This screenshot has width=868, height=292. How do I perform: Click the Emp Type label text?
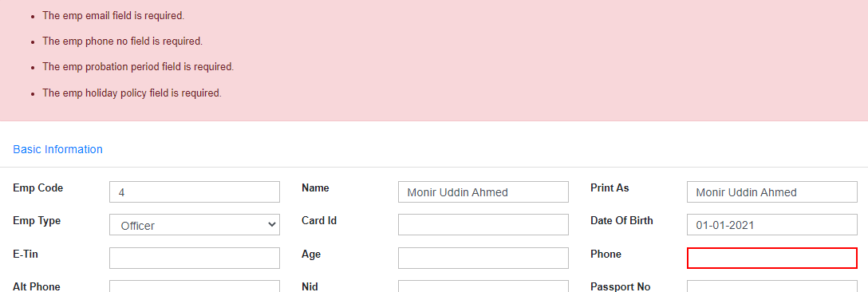coord(37,220)
